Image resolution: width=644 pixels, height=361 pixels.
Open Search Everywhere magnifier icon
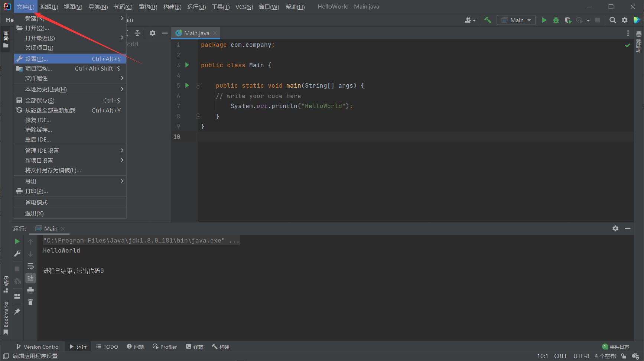[613, 20]
